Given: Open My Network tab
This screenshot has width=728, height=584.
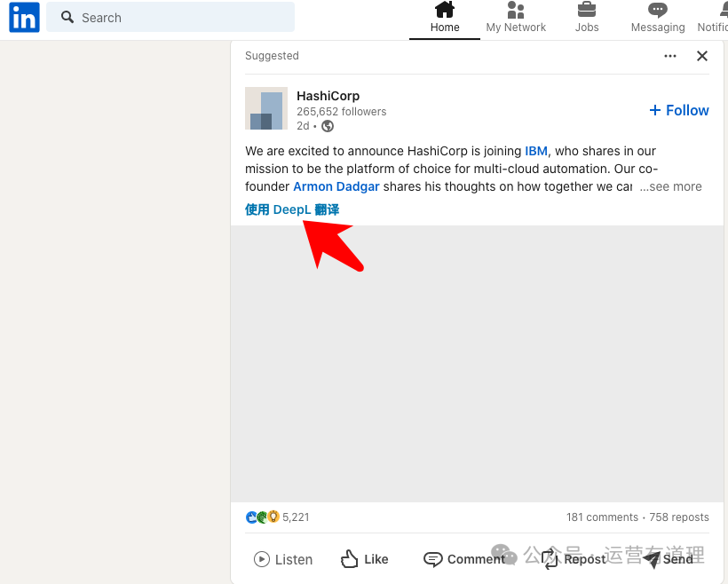Looking at the screenshot, I should 515,17.
